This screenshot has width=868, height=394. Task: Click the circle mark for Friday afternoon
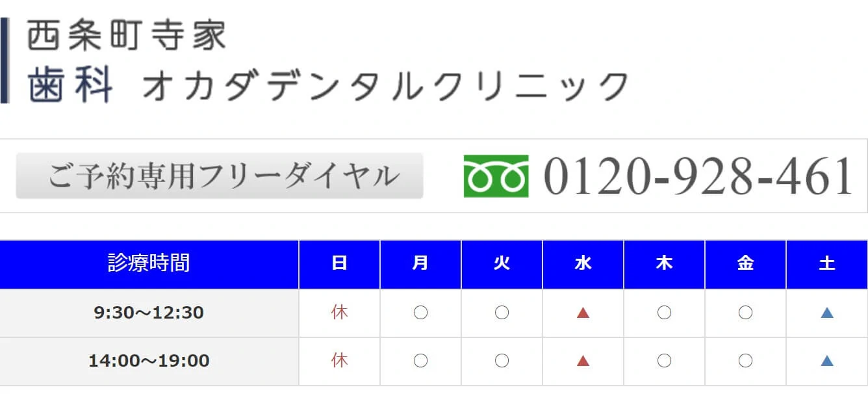click(745, 361)
